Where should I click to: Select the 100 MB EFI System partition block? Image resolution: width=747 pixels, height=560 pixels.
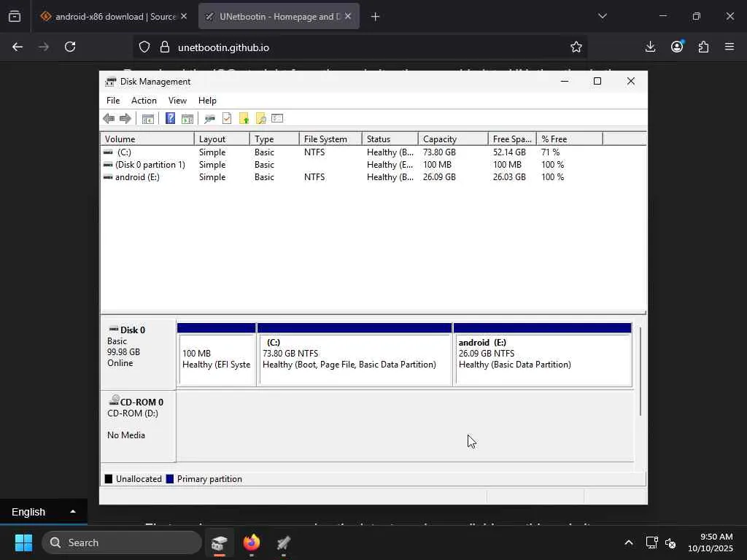point(216,355)
